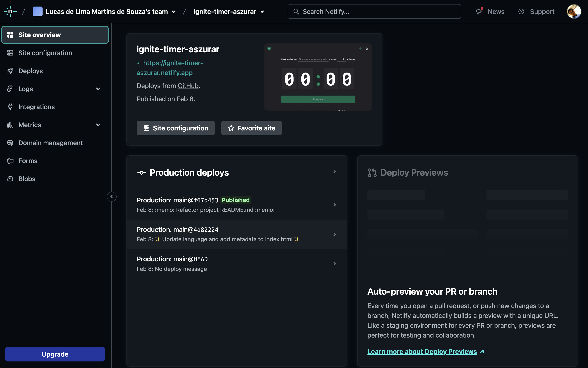Screen dimensions: 588x368
Task: Click the Site overview grid icon
Action: [x=10, y=35]
